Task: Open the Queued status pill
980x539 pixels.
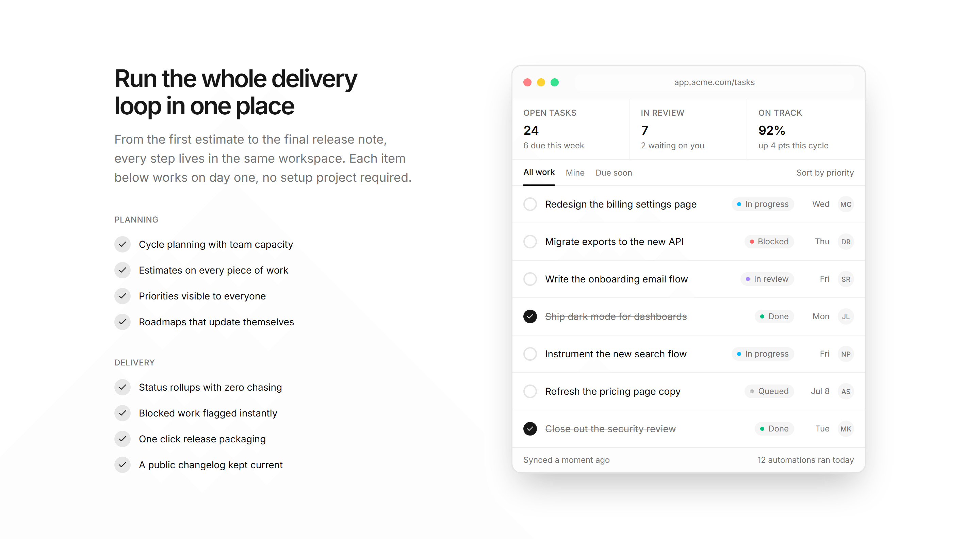Action: [769, 391]
